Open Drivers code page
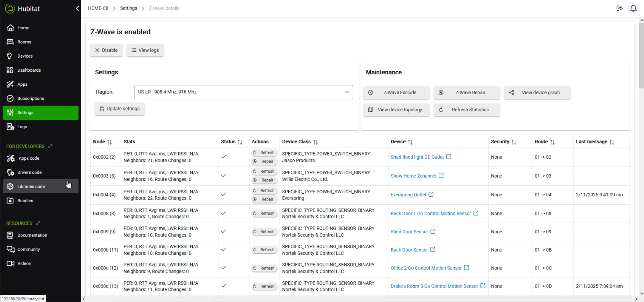 coord(40,172)
